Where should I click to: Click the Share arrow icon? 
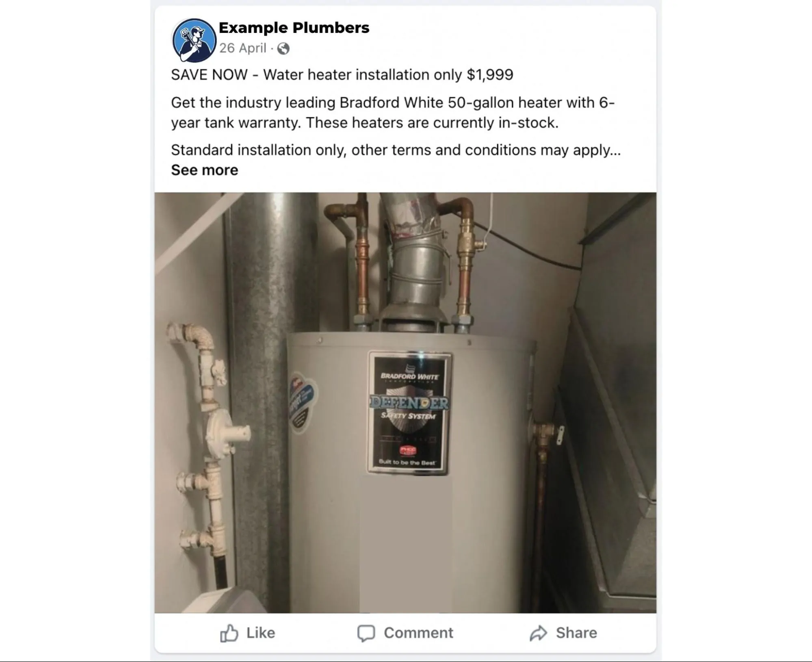[x=538, y=633]
